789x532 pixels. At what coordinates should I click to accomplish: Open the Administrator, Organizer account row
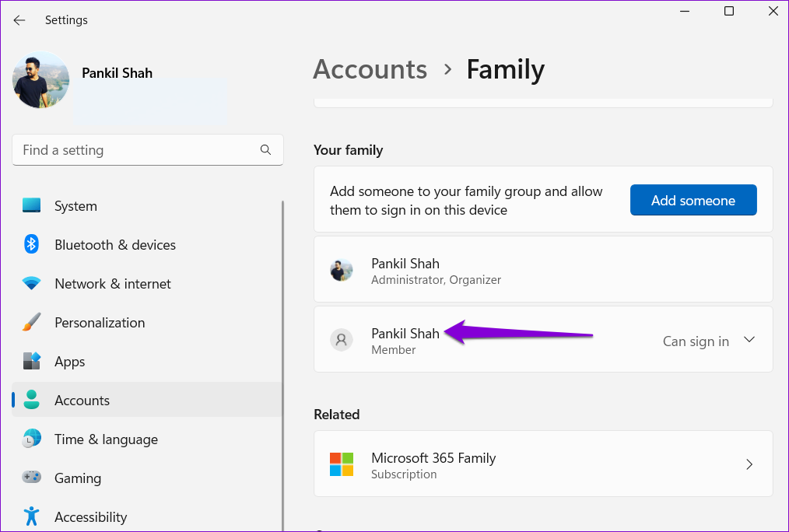[x=542, y=270]
